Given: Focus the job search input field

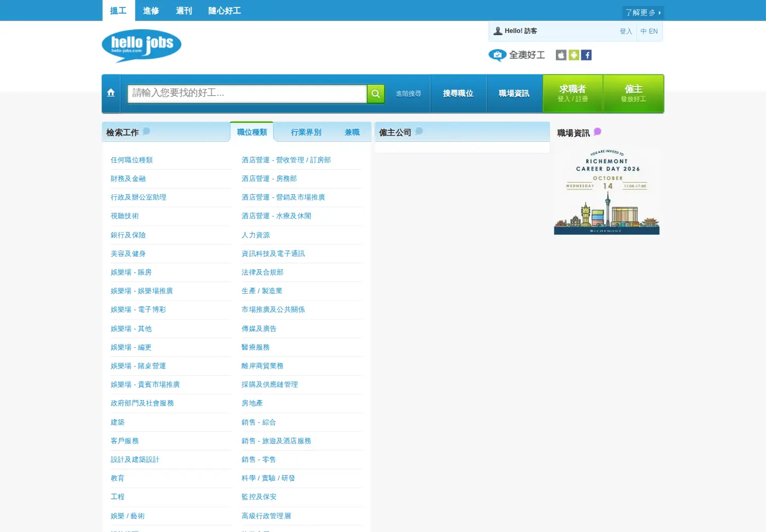Looking at the screenshot, I should pyautogui.click(x=247, y=94).
